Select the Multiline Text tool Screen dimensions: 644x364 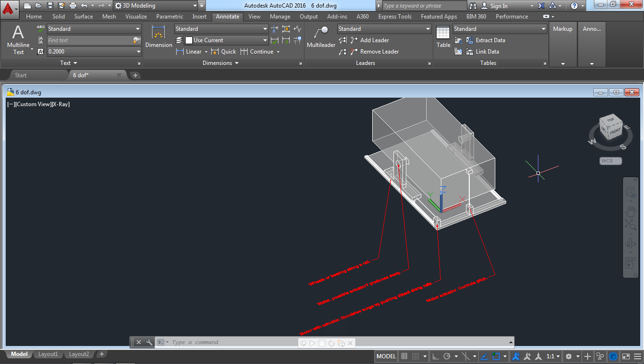click(x=18, y=40)
